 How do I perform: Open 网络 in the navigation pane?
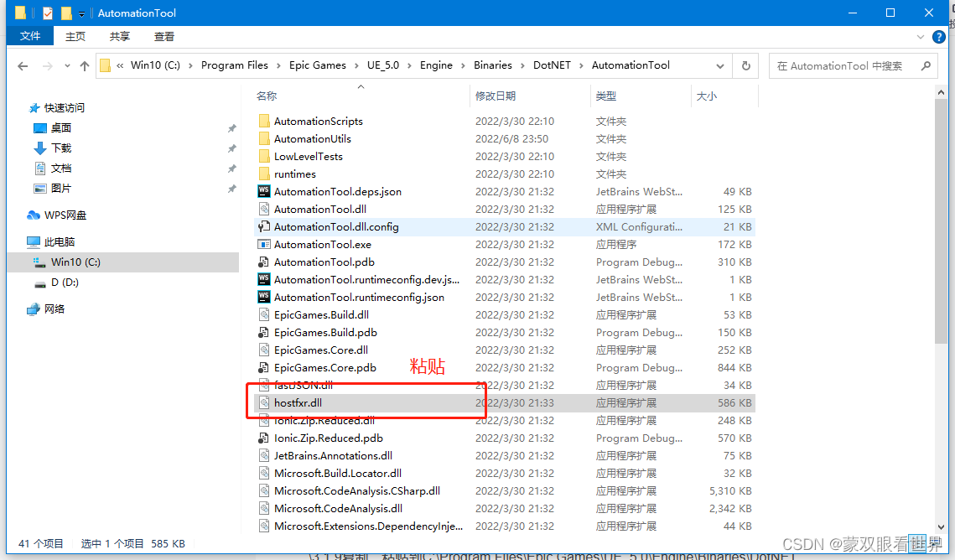[x=54, y=309]
